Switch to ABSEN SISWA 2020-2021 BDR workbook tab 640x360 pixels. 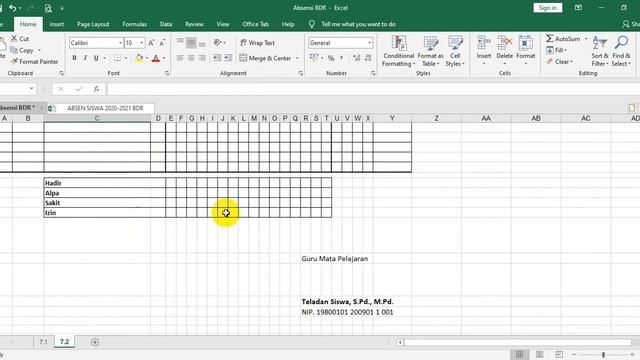101,108
